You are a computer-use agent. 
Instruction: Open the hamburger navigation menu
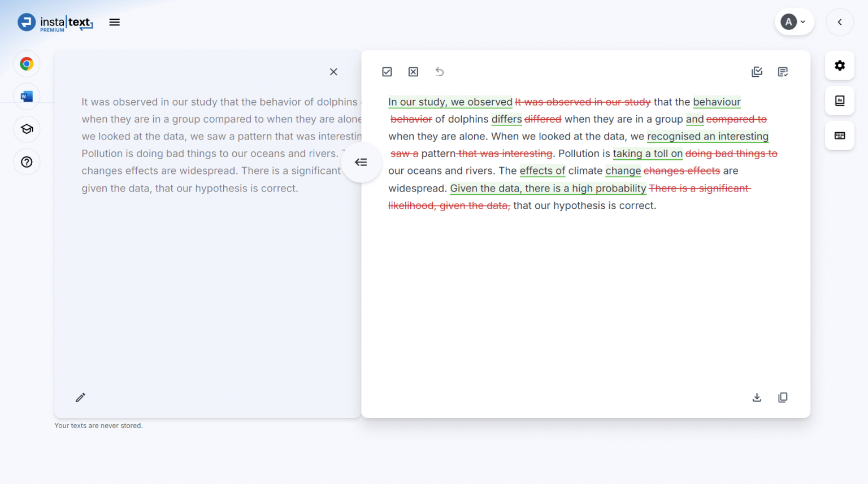(x=115, y=22)
